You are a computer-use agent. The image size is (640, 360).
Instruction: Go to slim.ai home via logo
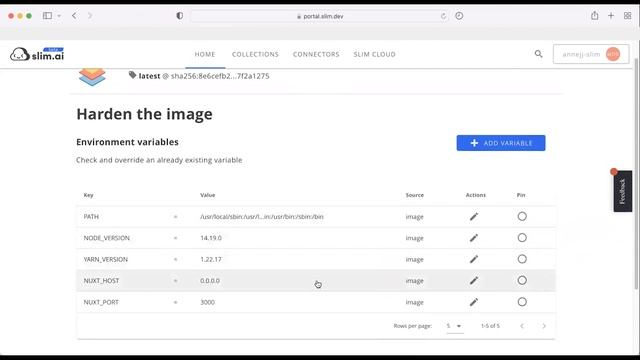click(37, 54)
